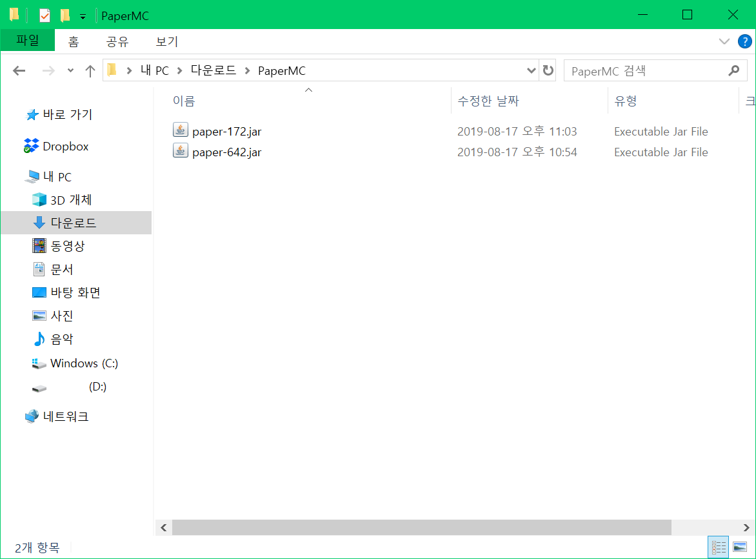
Task: Switch to details view in status bar
Action: click(719, 547)
